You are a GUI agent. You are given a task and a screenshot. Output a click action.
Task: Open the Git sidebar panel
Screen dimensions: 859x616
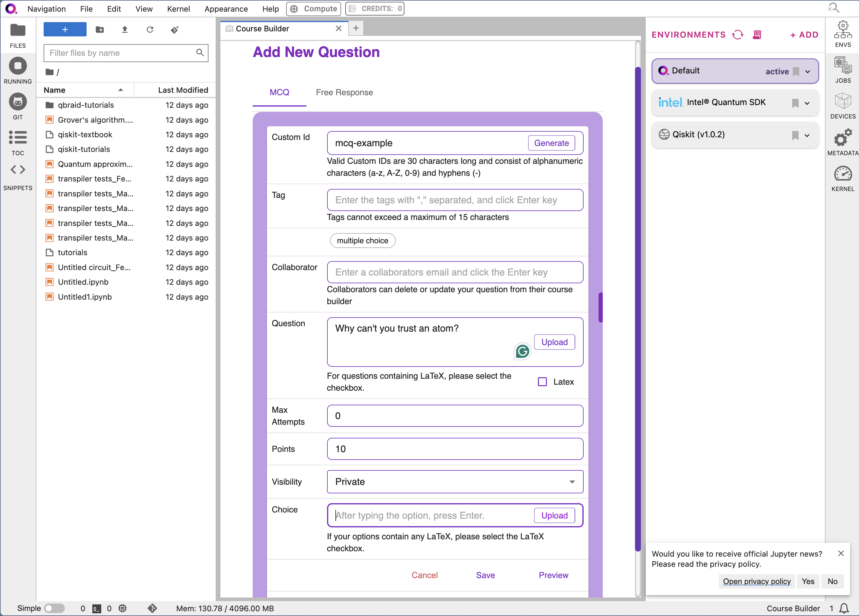[18, 107]
